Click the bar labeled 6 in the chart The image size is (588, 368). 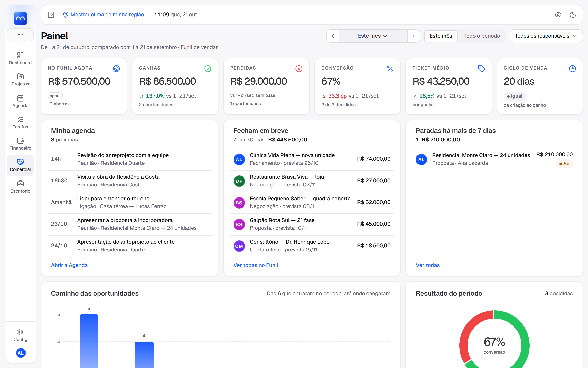tap(89, 341)
